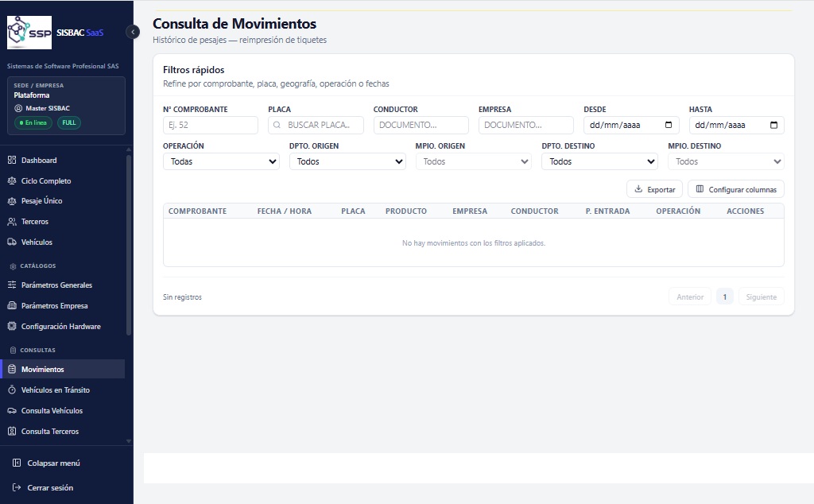Screen dimensions: 814x504
Task: Click the Consultas section clipboard icon
Action: coord(13,351)
